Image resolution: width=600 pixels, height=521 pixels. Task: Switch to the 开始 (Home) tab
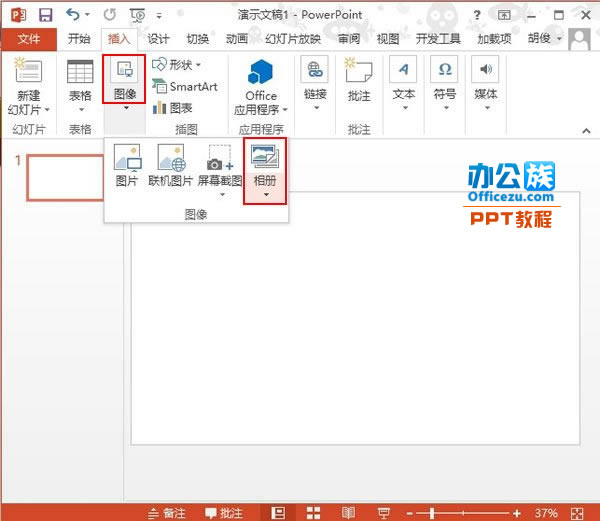click(x=79, y=39)
